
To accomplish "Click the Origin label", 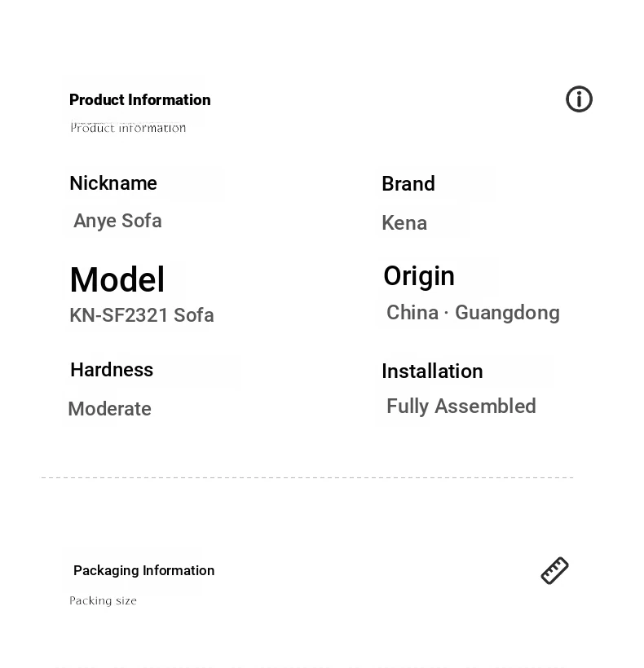I will (419, 276).
